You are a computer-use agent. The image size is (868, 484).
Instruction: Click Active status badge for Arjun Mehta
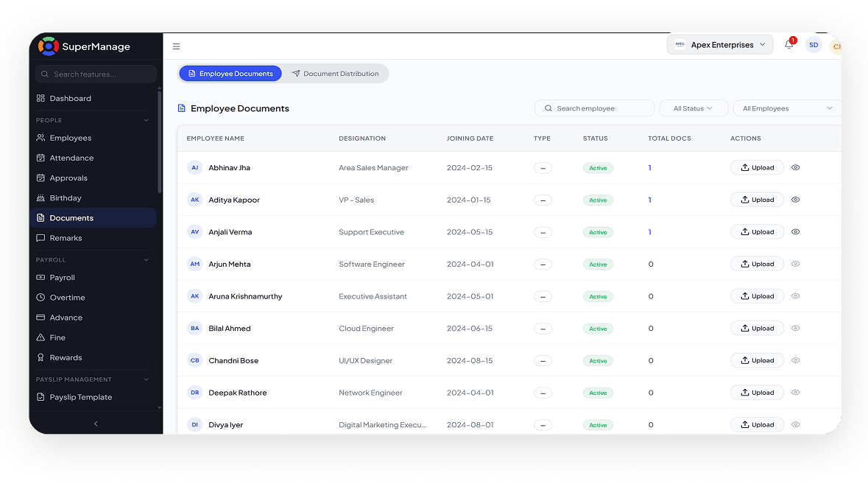(598, 264)
